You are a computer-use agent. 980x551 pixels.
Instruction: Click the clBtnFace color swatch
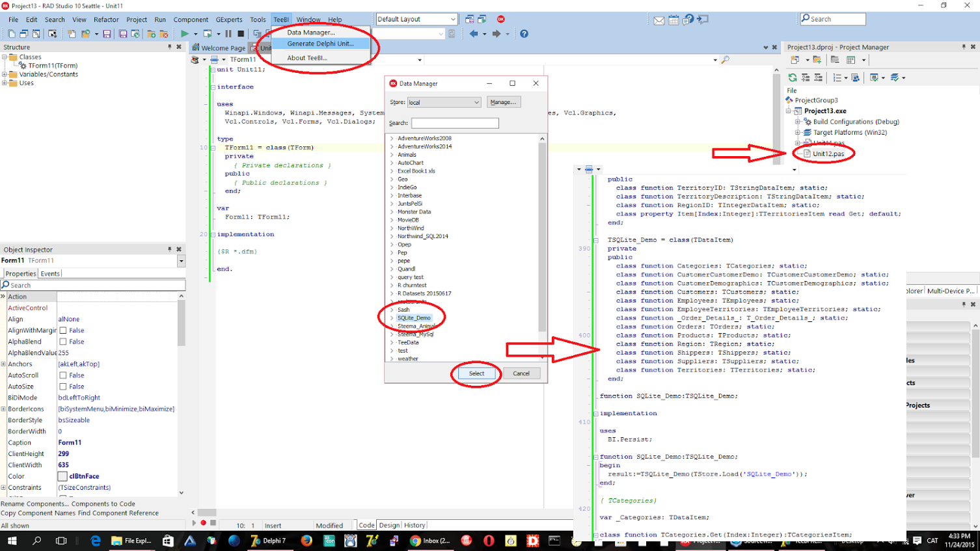[x=62, y=476]
